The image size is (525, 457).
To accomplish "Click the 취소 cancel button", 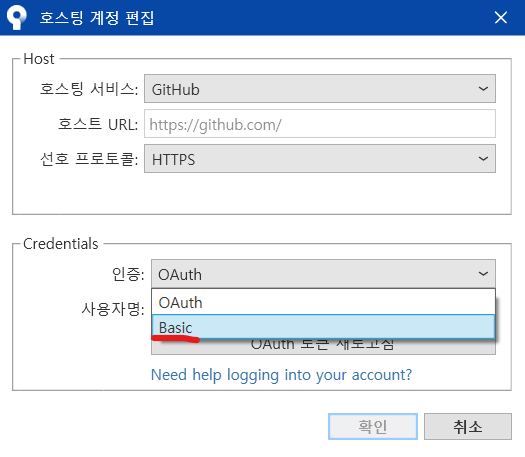I will tap(468, 427).
